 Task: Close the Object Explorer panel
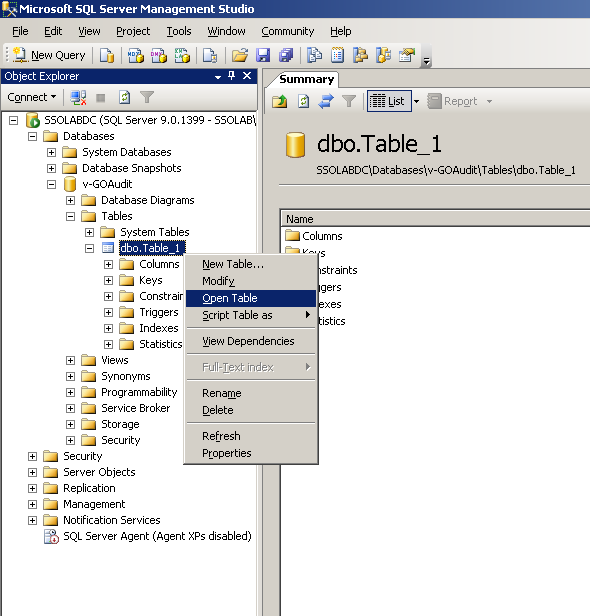(247, 75)
